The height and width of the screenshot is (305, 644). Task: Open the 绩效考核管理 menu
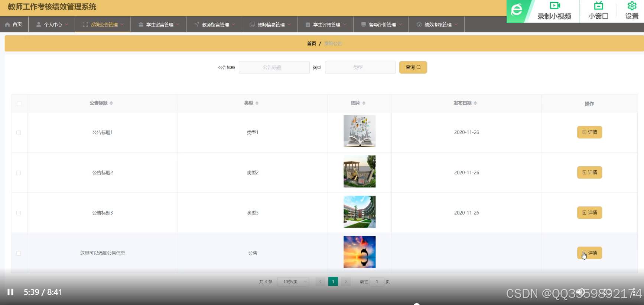[437, 25]
